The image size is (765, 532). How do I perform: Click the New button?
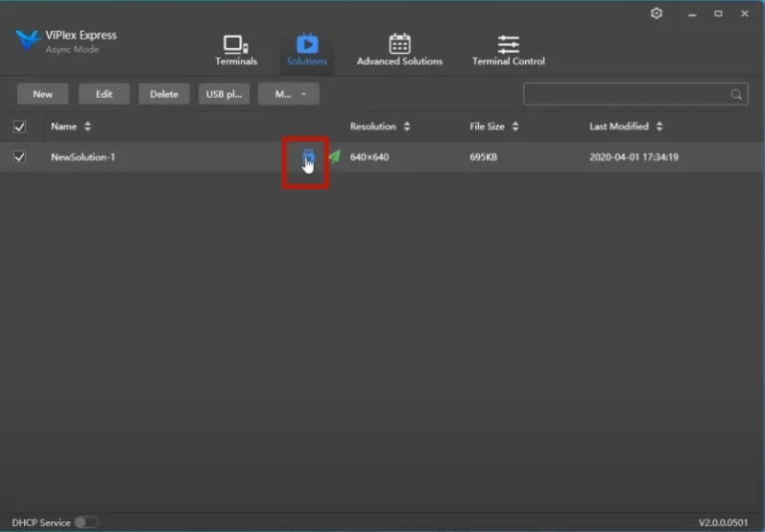click(43, 94)
